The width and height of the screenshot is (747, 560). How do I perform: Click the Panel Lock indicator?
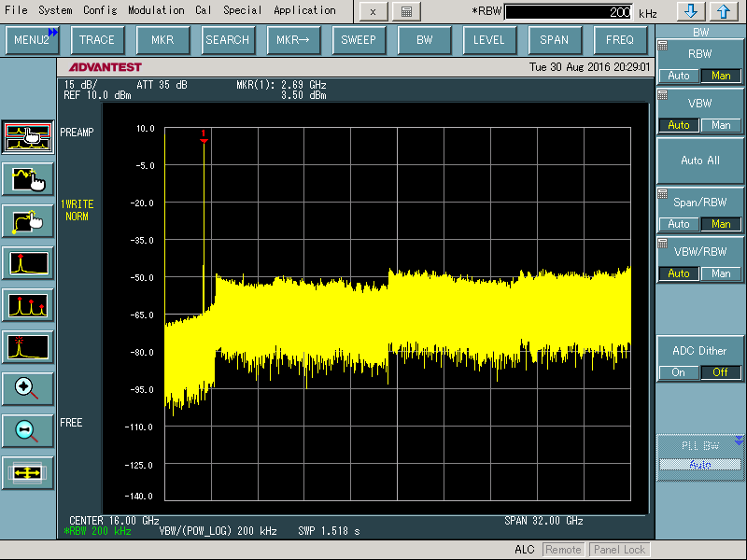coord(619,550)
